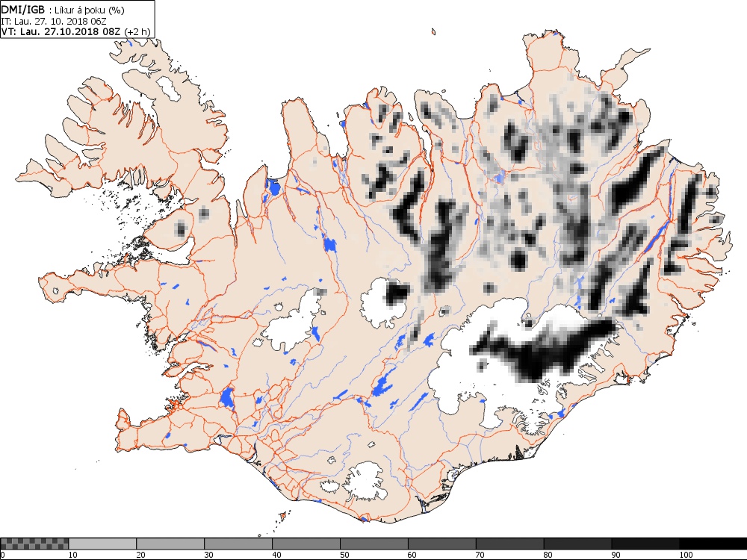
Task: Click the legend label "20"
Action: 140,555
